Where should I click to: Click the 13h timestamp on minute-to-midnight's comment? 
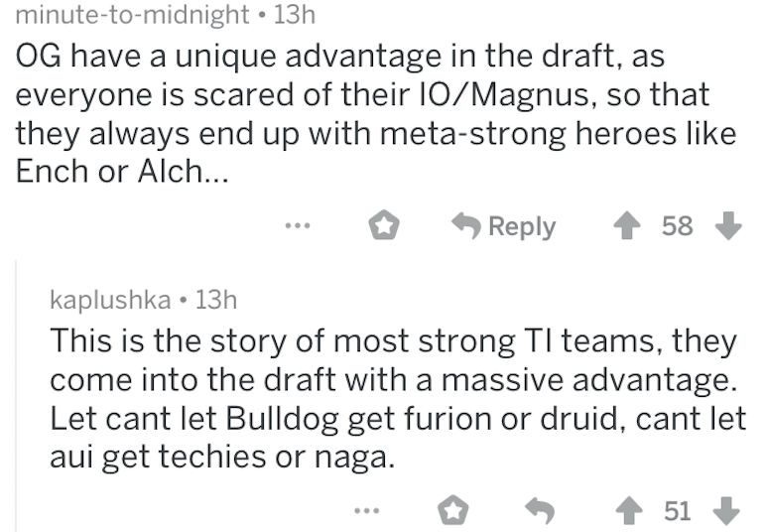click(293, 14)
